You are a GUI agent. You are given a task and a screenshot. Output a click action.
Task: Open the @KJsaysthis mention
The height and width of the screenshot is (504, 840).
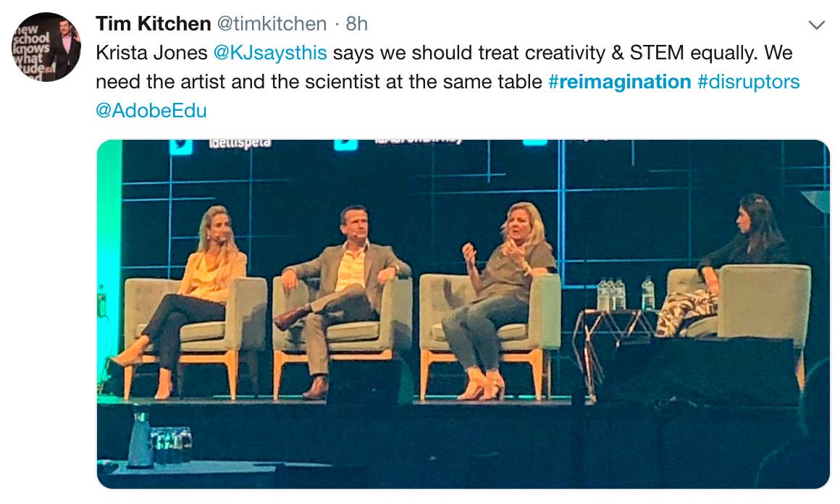pos(269,53)
